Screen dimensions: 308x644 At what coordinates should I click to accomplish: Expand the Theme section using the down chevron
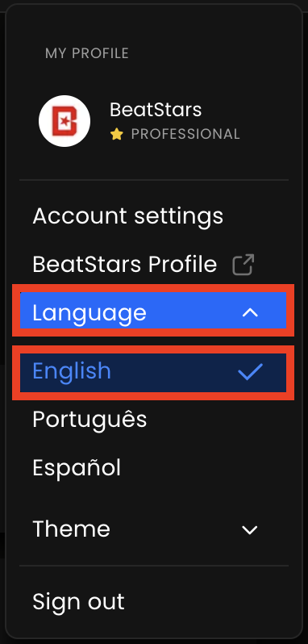pyautogui.click(x=250, y=530)
